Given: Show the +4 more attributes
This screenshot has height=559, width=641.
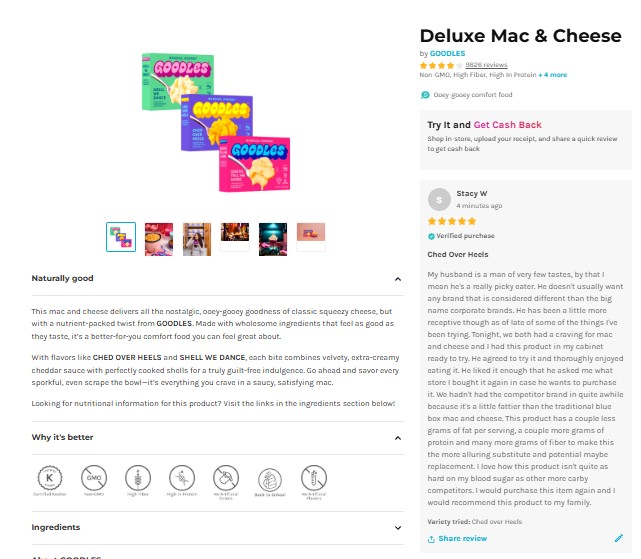Looking at the screenshot, I should coord(553,75).
